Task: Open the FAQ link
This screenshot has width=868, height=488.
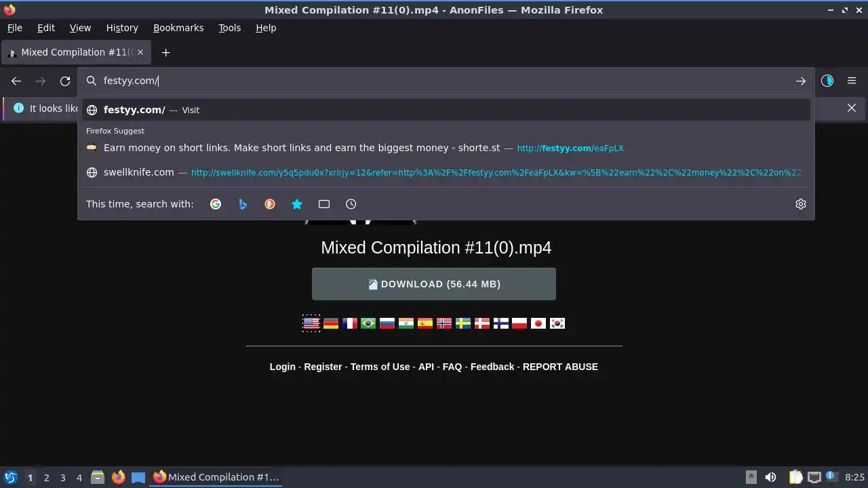Action: pyautogui.click(x=452, y=367)
